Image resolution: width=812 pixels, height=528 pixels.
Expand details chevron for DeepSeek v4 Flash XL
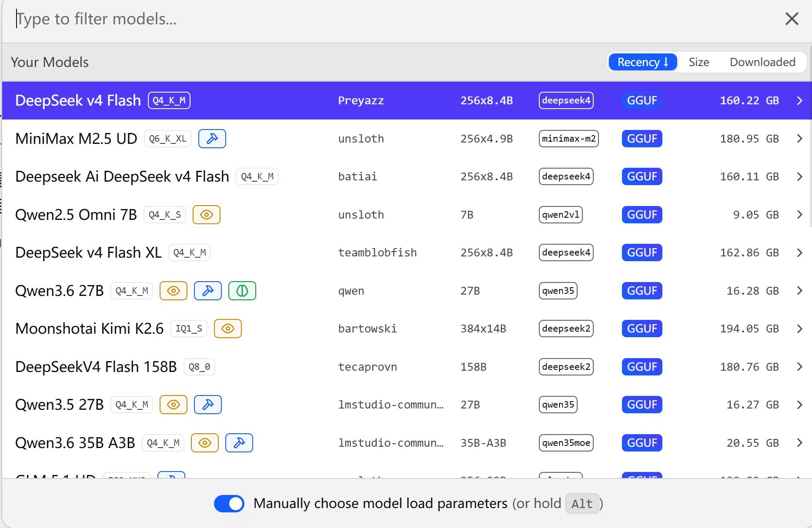799,252
